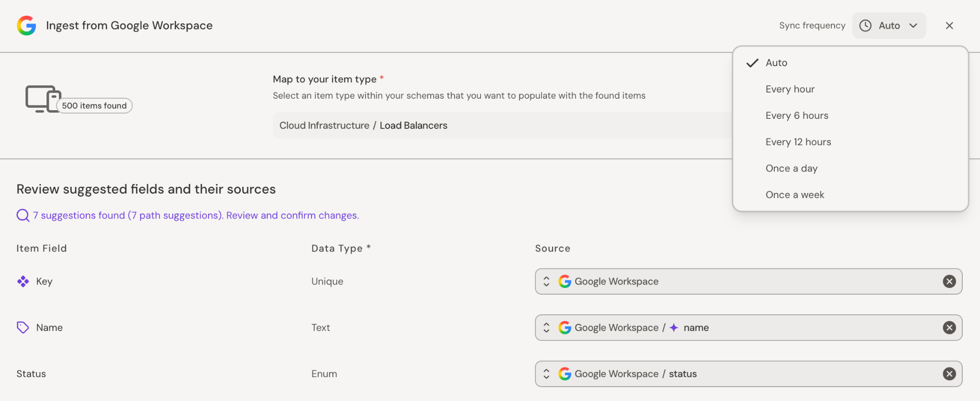Click the Text data type in Name row
Viewport: 980px width, 401px height.
point(321,327)
